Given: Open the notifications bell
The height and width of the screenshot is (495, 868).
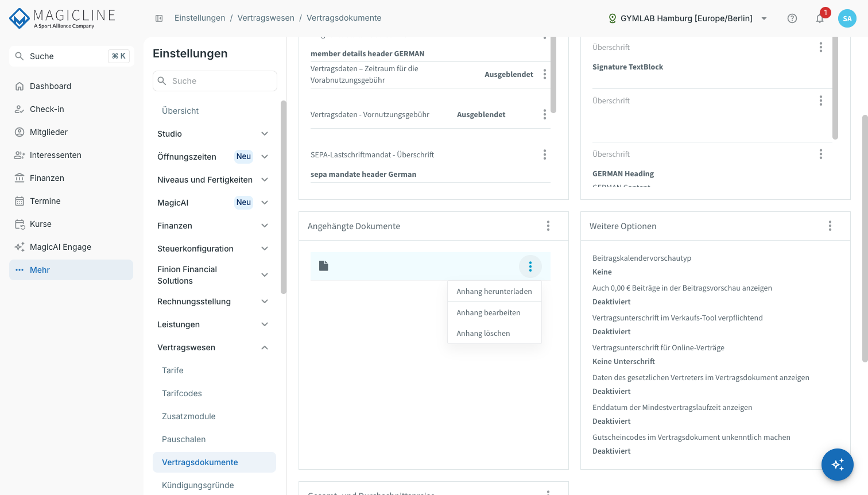Looking at the screenshot, I should coord(820,18).
